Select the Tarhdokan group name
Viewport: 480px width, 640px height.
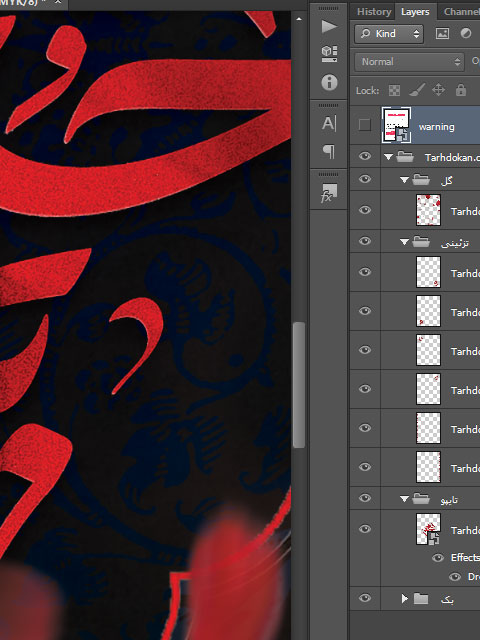(x=452, y=157)
